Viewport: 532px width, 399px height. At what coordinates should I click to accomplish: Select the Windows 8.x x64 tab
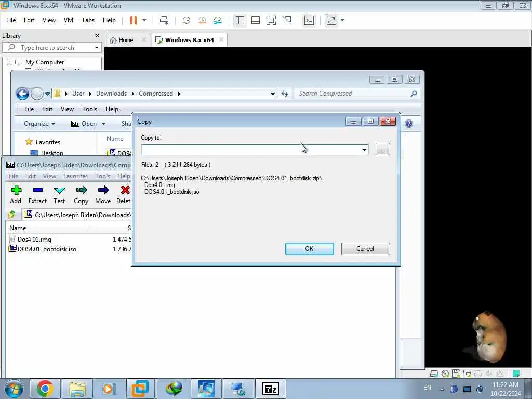189,40
